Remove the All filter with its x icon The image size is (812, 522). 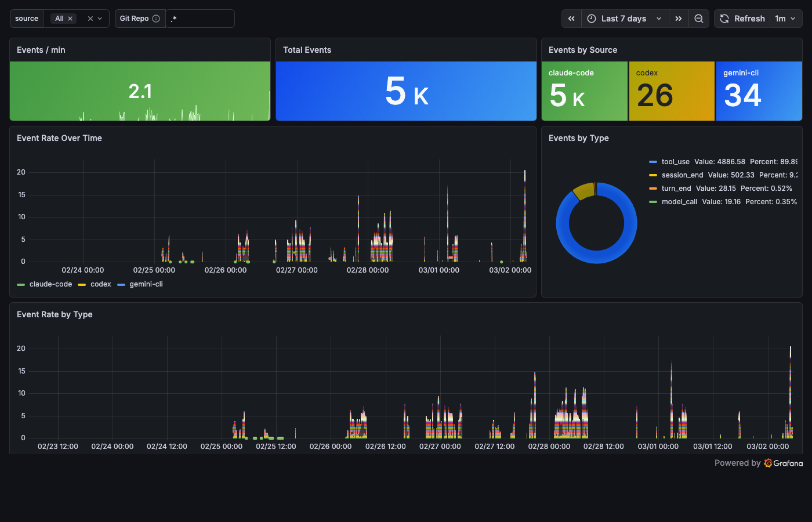[70, 18]
